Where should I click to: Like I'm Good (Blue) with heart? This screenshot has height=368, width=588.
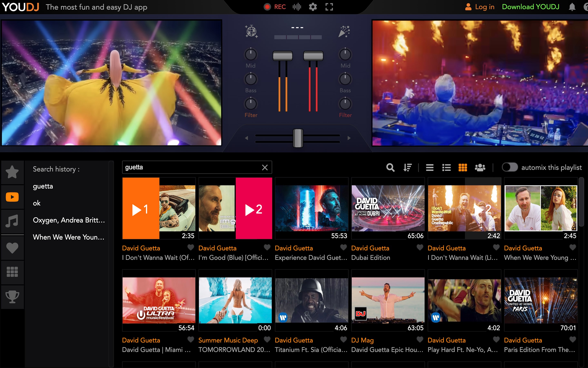tap(267, 247)
